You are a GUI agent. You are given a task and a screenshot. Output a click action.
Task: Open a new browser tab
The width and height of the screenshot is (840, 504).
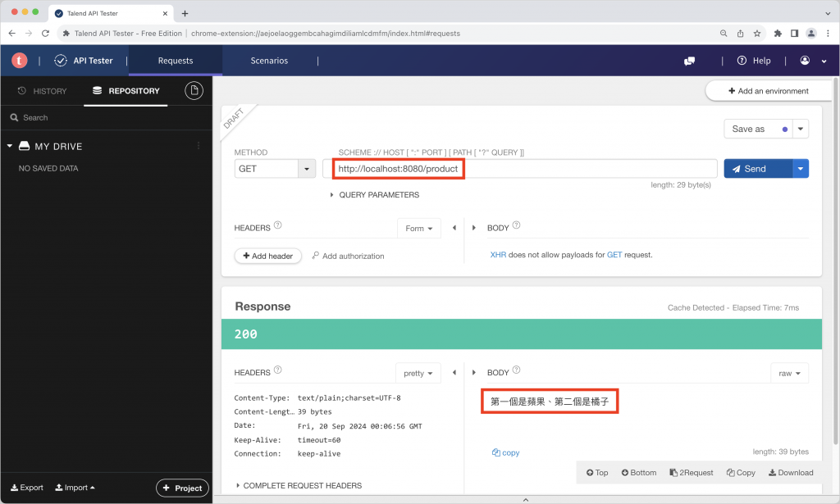tap(185, 13)
